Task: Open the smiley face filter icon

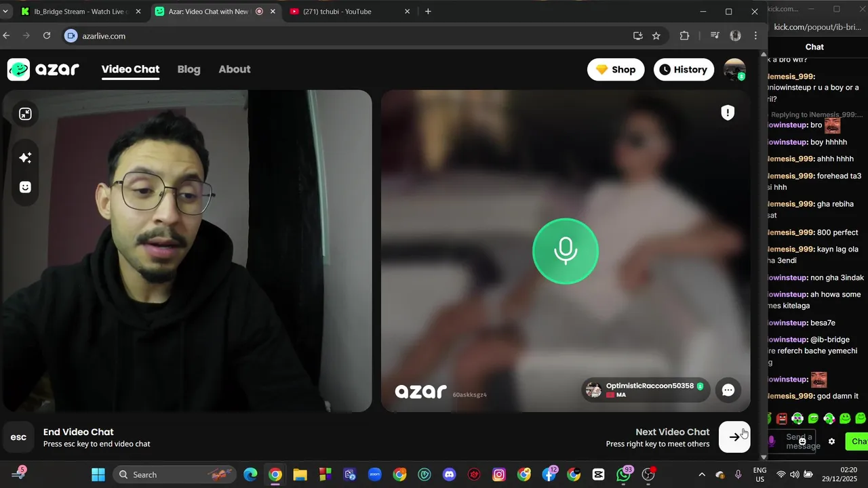Action: 25,187
